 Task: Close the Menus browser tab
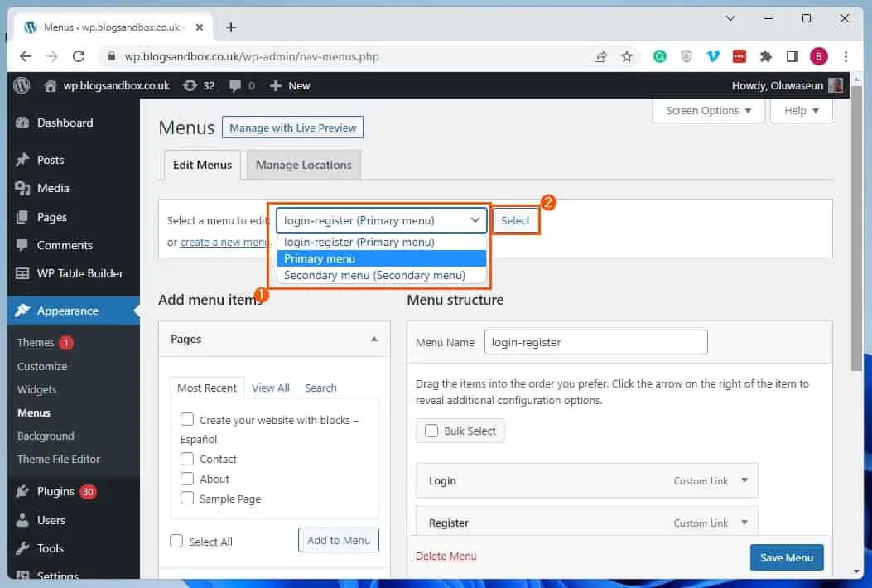(x=200, y=27)
